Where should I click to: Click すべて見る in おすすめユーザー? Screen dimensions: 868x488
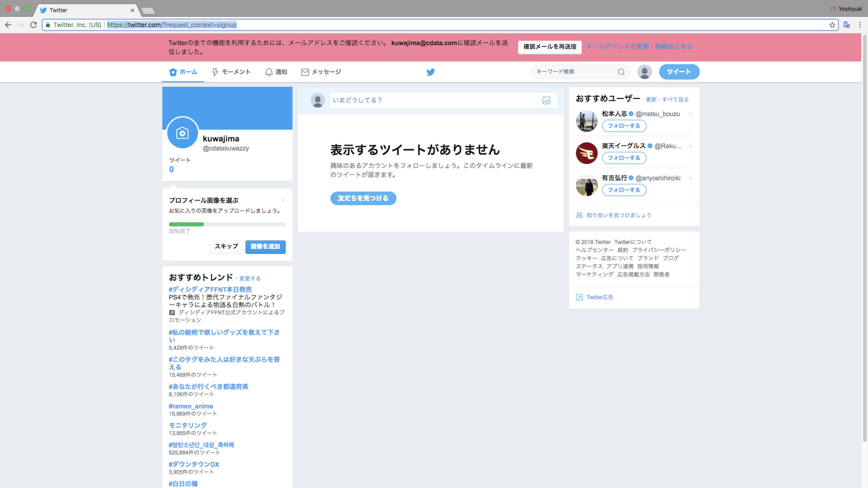click(675, 100)
